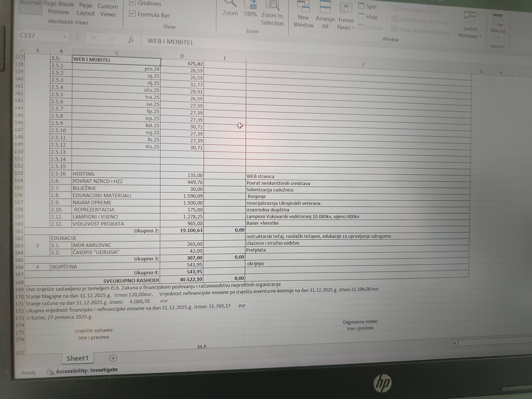532x399 pixels.
Task: Select the Sheet1 tab
Action: (77, 358)
